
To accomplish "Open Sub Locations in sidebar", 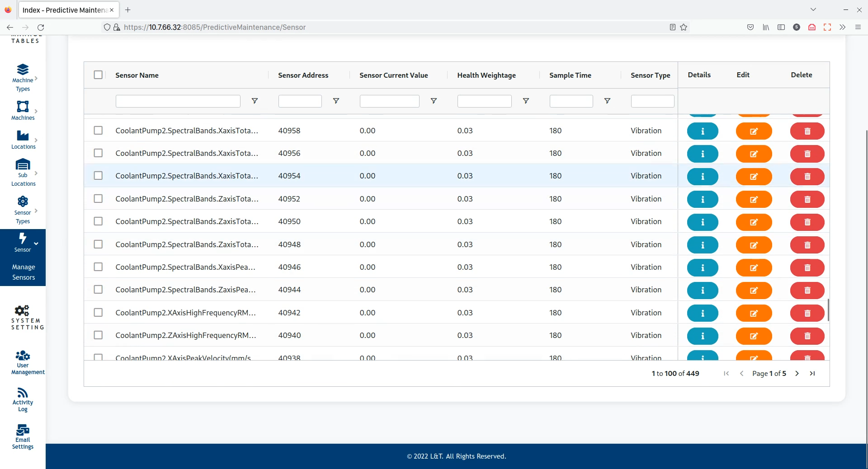I will coord(23,173).
